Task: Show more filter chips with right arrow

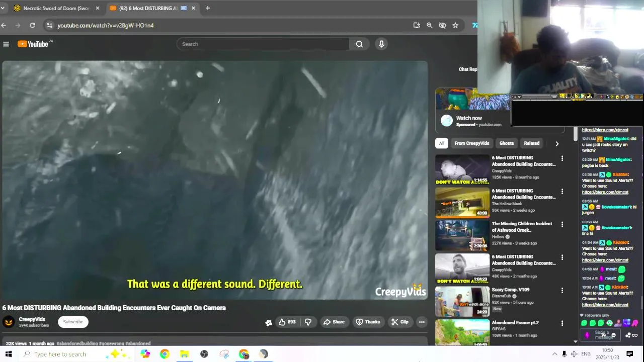Action: tap(557, 143)
